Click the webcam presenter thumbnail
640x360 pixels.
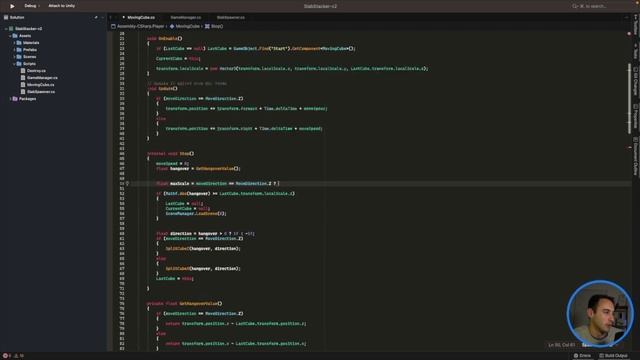(x=600, y=313)
